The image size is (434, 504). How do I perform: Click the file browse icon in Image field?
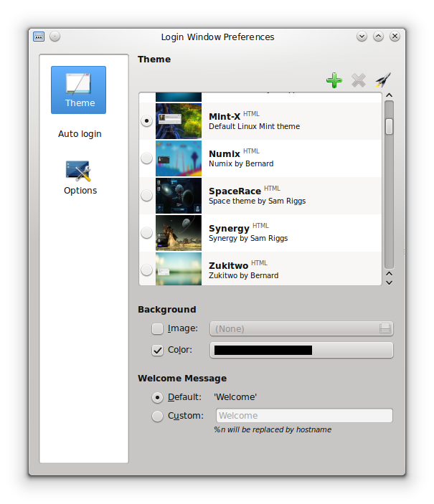tap(385, 328)
